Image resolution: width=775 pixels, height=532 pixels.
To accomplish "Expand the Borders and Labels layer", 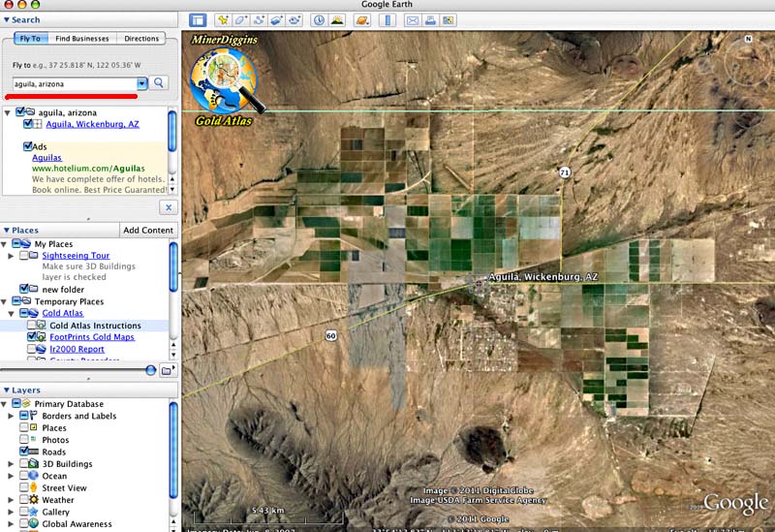I will 11,417.
